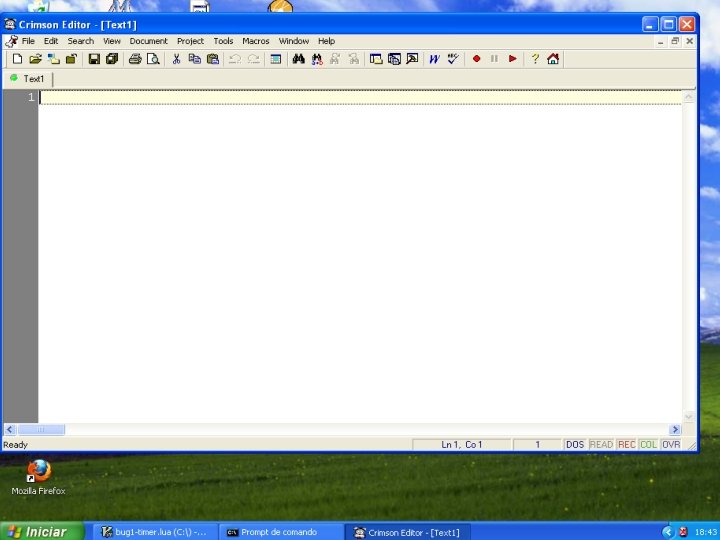Toggle the output window icon
The image size is (720, 540).
tap(394, 59)
